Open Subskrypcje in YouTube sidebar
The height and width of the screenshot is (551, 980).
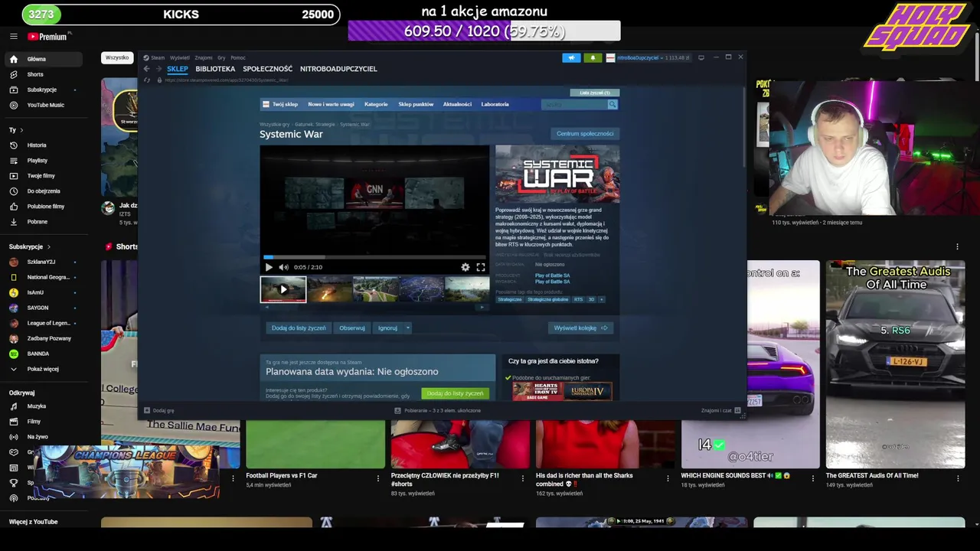tap(43, 90)
